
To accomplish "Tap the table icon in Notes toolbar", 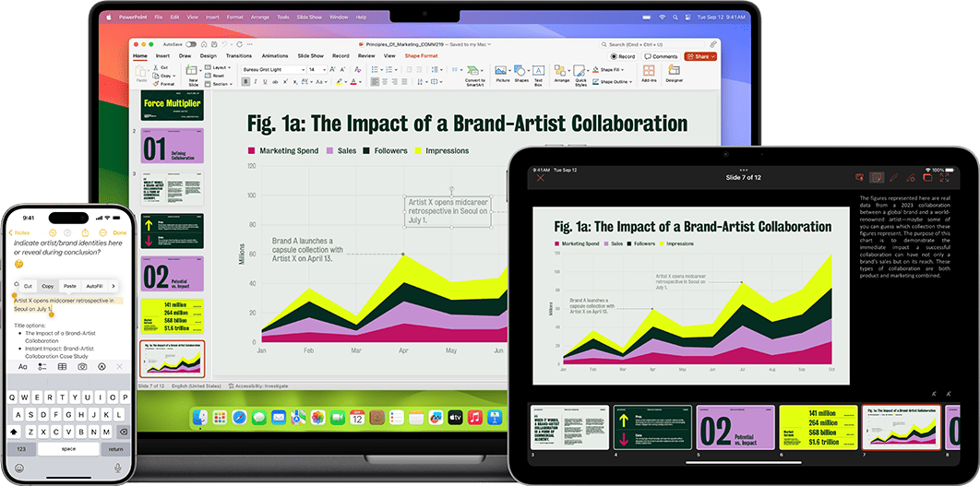I will click(62, 367).
